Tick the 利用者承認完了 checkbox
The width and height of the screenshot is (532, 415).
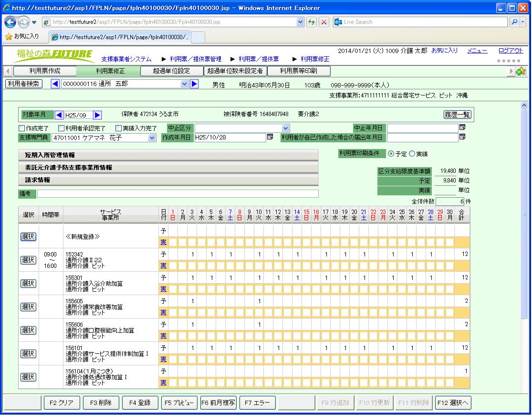point(61,128)
